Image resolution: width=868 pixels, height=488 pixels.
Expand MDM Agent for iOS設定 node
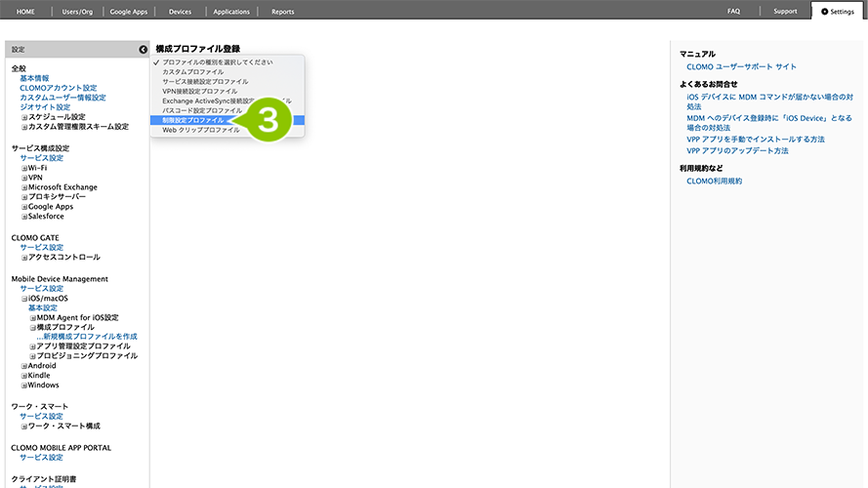pyautogui.click(x=32, y=318)
